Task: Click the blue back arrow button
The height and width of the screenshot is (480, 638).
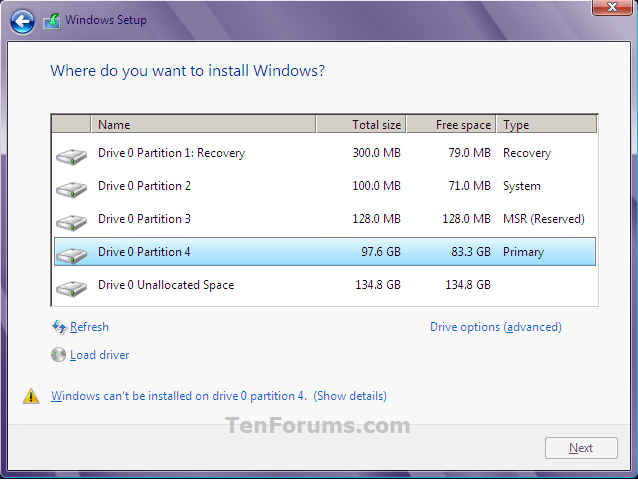Action: (x=22, y=21)
